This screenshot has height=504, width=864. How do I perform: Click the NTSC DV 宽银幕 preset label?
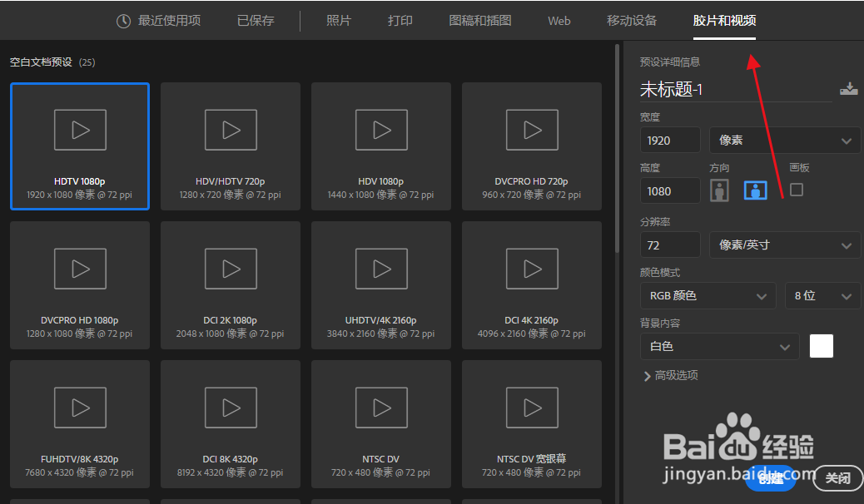click(x=532, y=459)
